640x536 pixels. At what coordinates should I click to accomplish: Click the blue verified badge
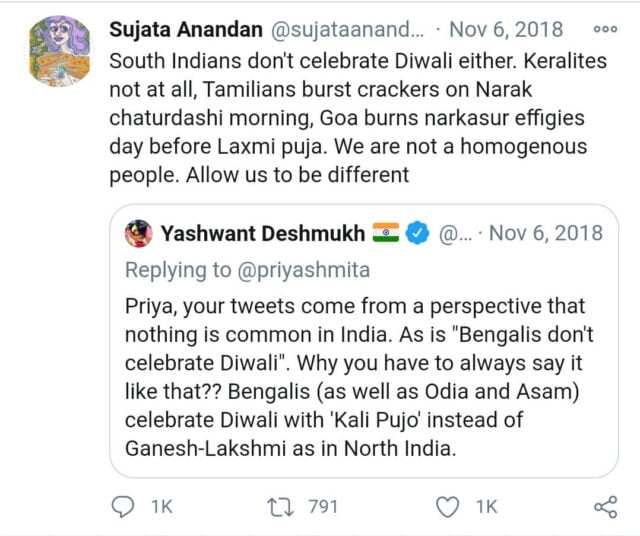point(419,234)
